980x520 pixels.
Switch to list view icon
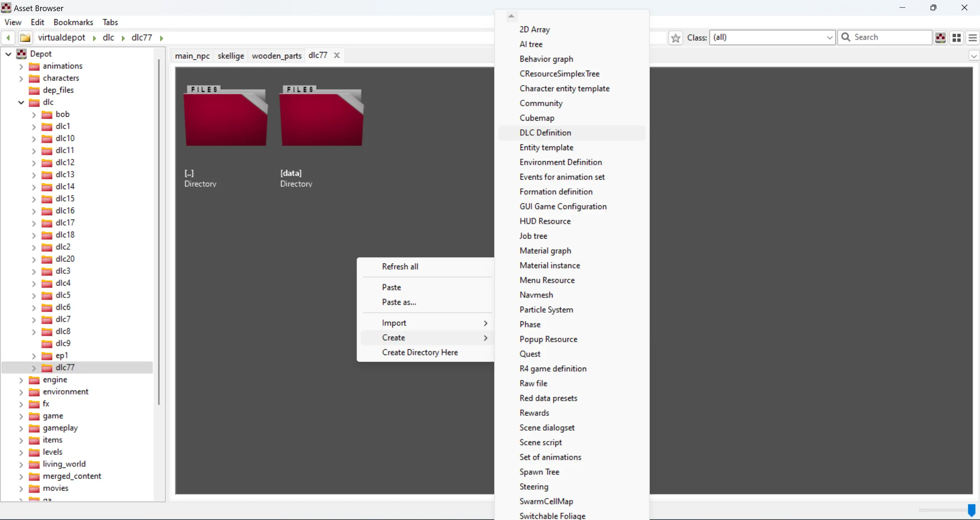[973, 38]
